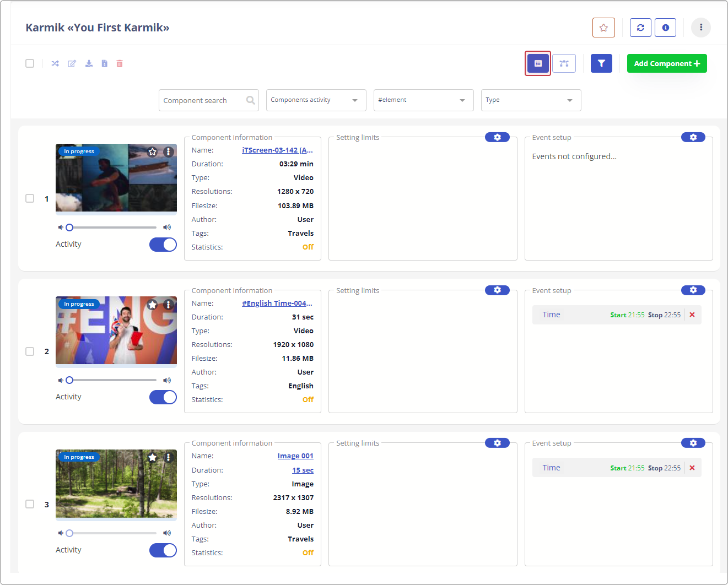Click the refresh button in header
The image size is (728, 585).
pos(640,28)
